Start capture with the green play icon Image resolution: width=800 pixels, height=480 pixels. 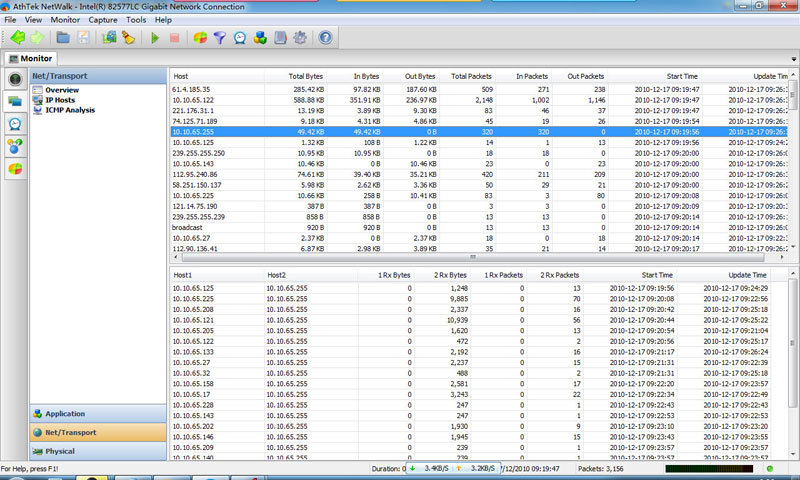coord(155,38)
